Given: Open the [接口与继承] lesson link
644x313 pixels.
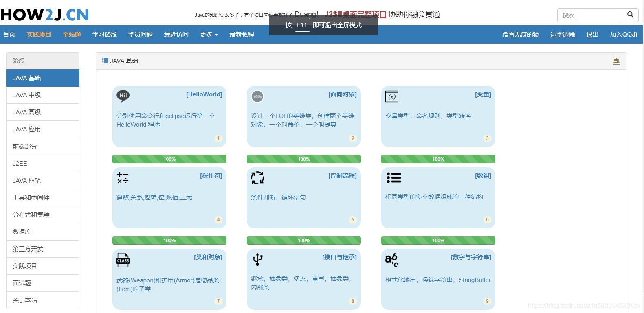Looking at the screenshot, I should tap(339, 257).
